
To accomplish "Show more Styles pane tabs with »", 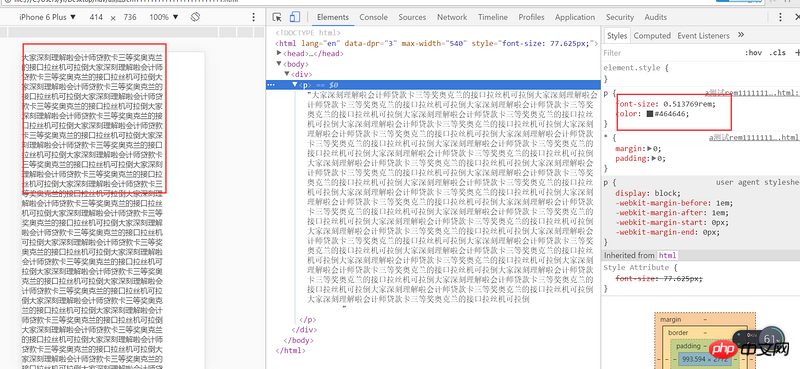I will click(x=741, y=35).
